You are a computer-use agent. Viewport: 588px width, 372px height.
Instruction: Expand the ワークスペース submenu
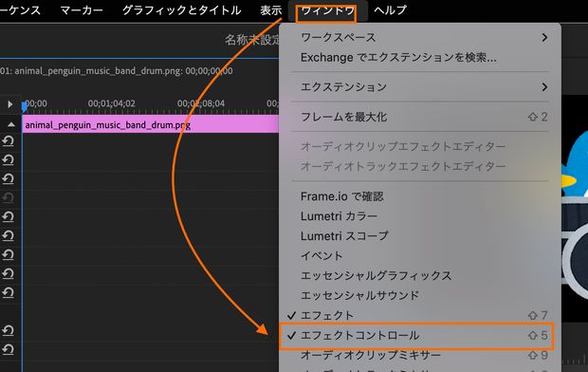tap(420, 38)
